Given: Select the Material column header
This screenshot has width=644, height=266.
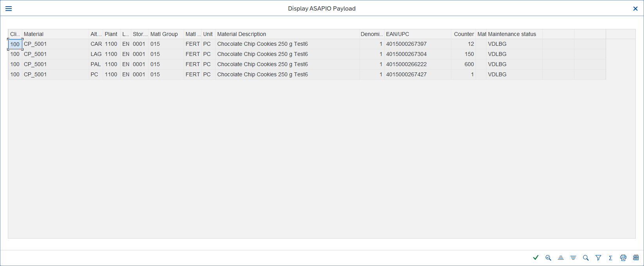Looking at the screenshot, I should 55,34.
